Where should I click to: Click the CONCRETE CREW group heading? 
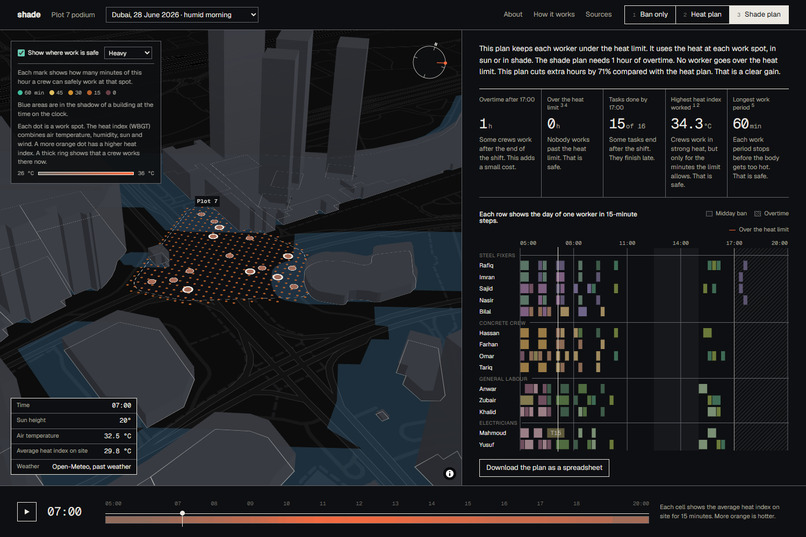click(502, 323)
